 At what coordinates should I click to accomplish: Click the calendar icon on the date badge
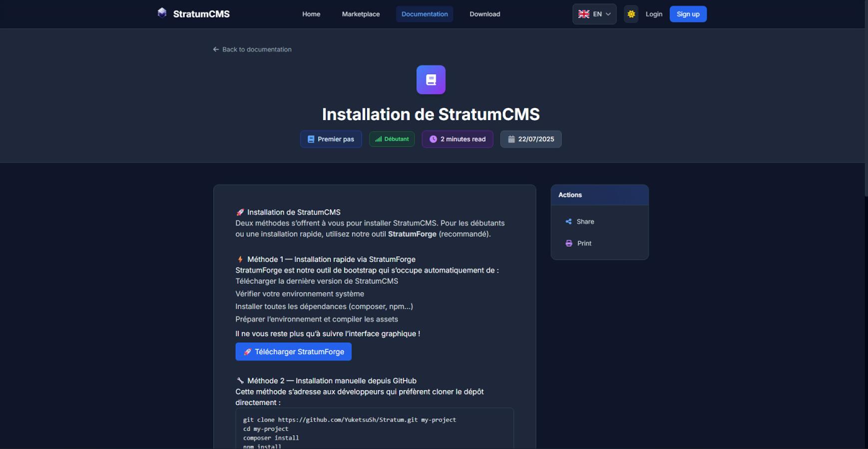(510, 139)
